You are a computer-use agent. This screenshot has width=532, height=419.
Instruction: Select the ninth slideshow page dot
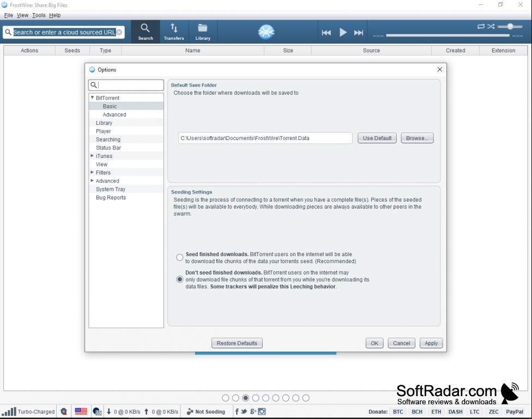click(x=306, y=398)
